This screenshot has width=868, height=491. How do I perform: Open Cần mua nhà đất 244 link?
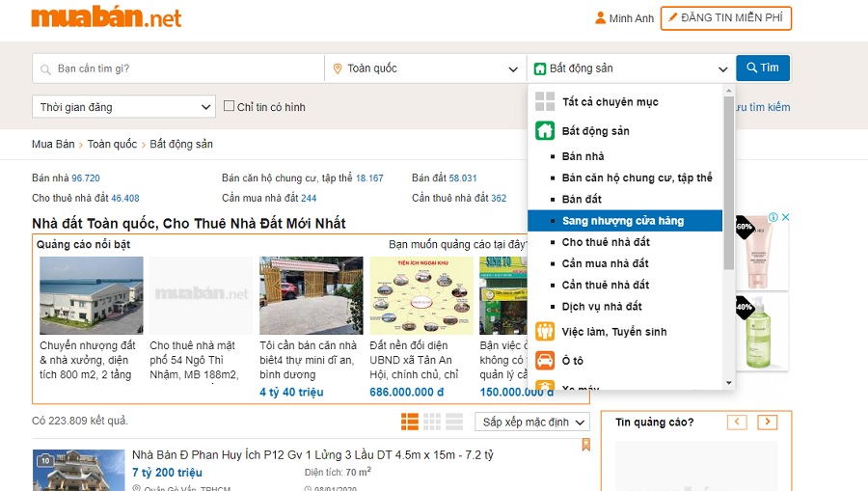269,198
